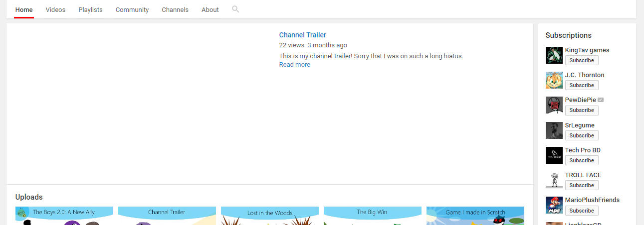Open Lost in the Woods thumbnail
Image resolution: width=644 pixels, height=225 pixels.
270,216
